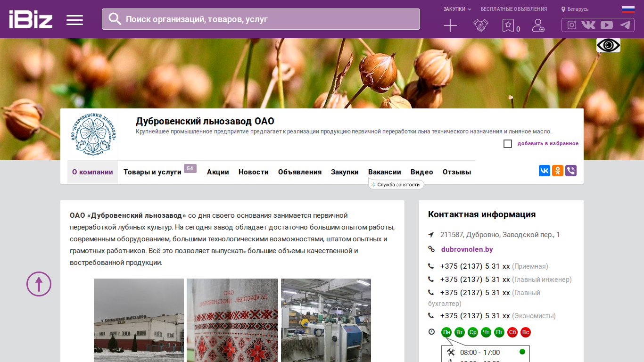Share company page on Odnoklassniki
This screenshot has height=362, width=644.
[558, 171]
